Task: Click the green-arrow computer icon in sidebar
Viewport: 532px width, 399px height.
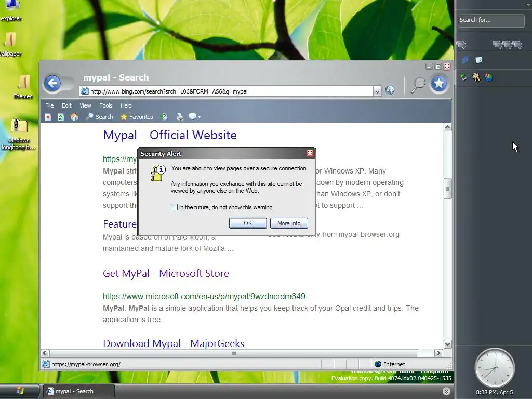Action: pyautogui.click(x=463, y=77)
